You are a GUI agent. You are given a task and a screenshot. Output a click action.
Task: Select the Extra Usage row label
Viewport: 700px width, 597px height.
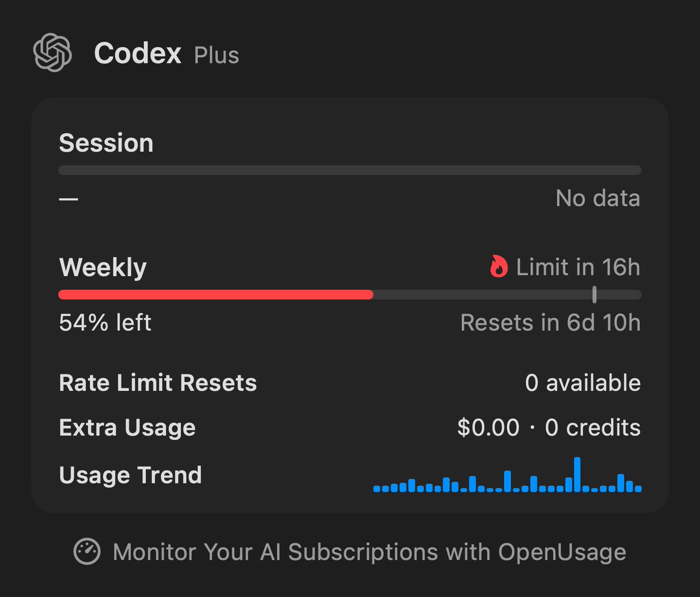tap(127, 428)
